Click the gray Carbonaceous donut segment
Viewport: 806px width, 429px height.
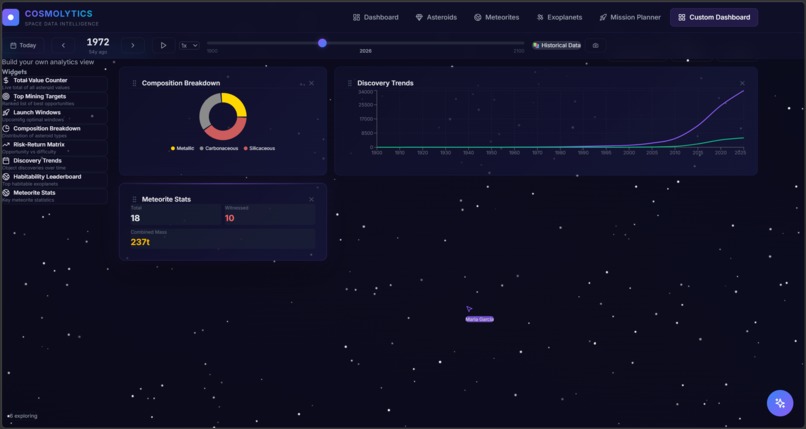(206, 110)
